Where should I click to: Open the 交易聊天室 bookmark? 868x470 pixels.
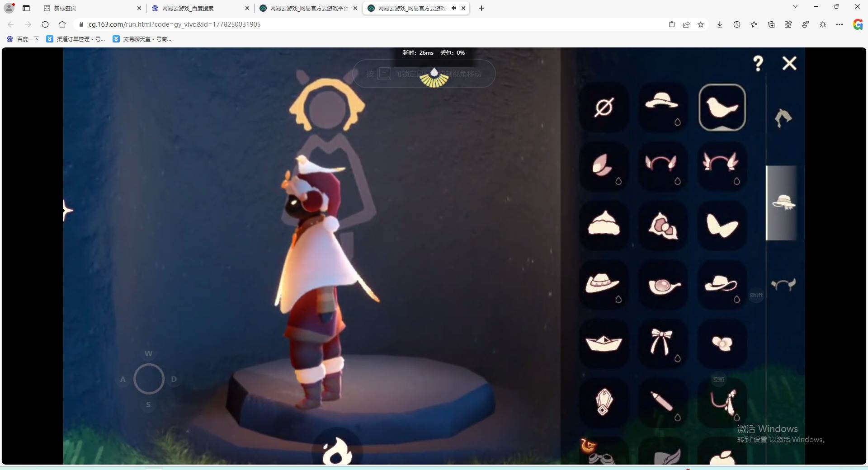(142, 39)
